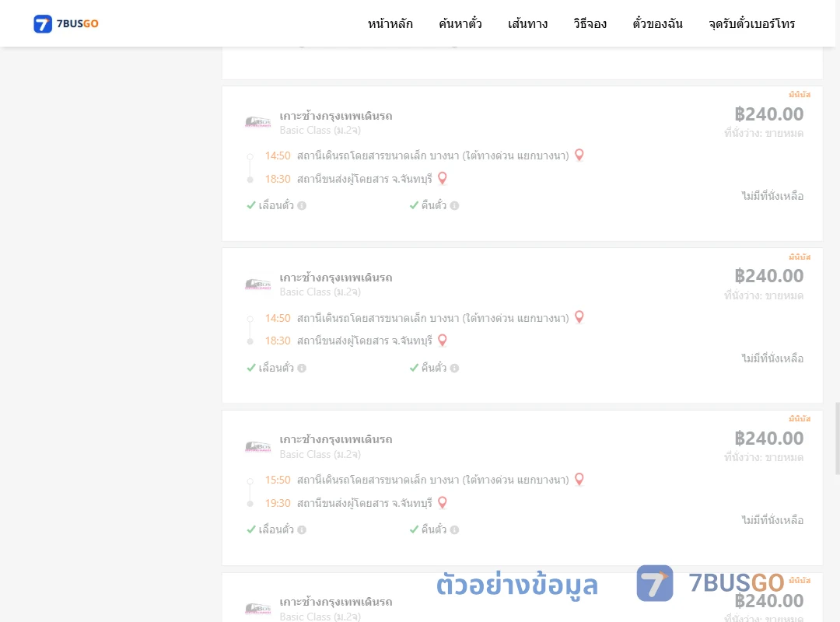Click bus operator logo in second 14:50 card

coord(257,284)
